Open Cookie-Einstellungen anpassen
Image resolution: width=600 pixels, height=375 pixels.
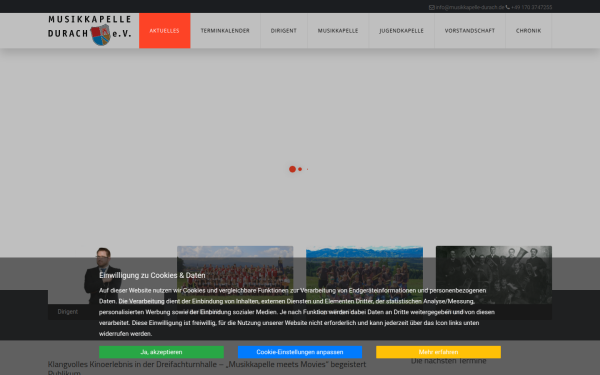click(300, 352)
